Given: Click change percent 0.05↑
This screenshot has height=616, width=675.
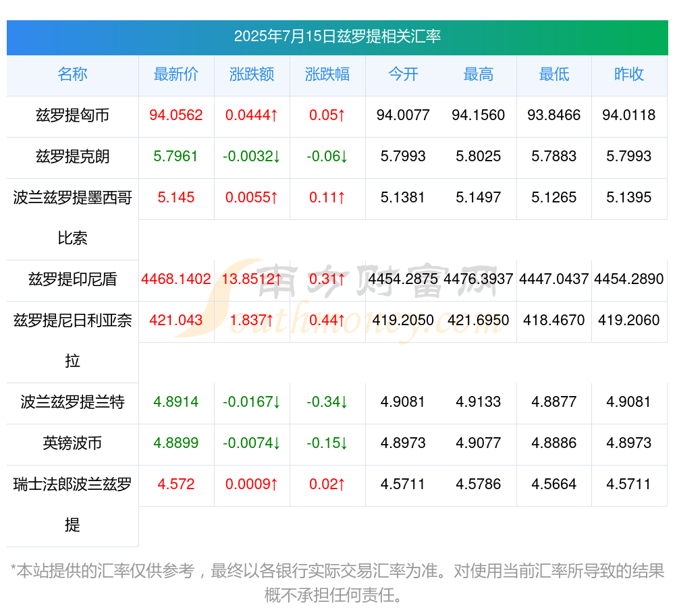Looking at the screenshot, I should (x=327, y=115).
